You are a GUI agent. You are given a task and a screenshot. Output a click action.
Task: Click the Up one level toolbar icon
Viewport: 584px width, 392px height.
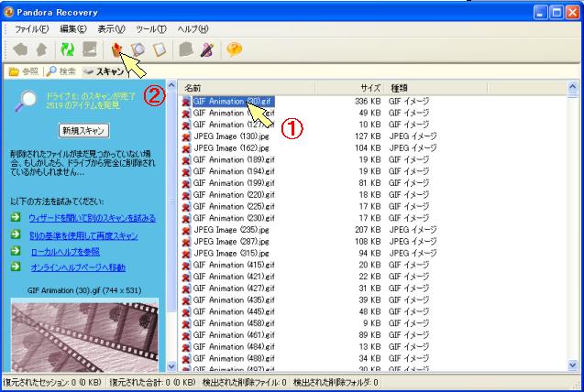pos(41,49)
